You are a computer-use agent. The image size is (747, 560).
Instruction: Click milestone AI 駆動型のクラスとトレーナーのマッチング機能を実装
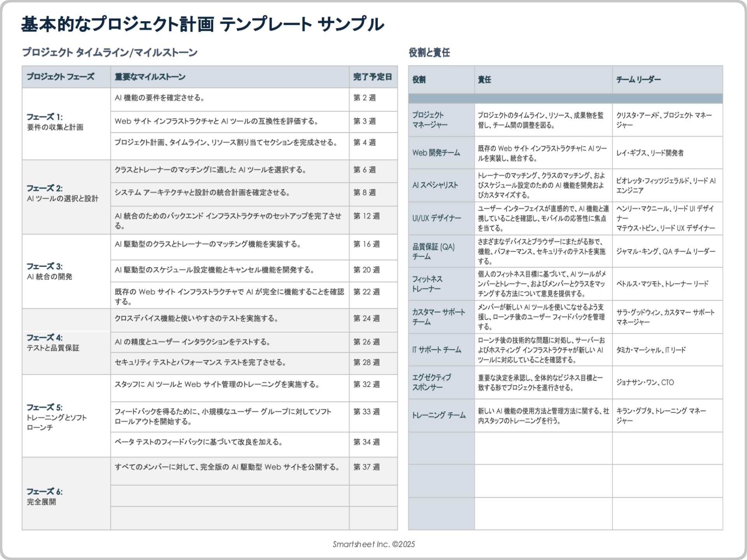pyautogui.click(x=230, y=247)
